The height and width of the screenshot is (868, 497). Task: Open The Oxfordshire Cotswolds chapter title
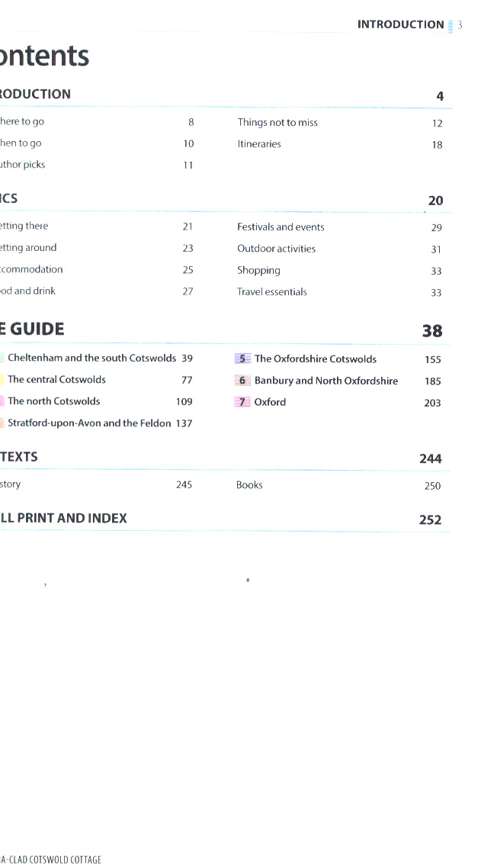[x=316, y=359]
